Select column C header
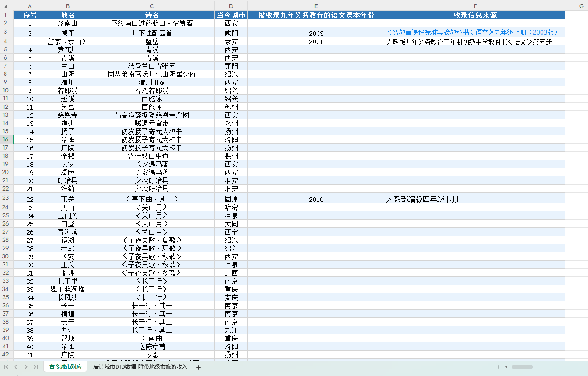 point(152,6)
